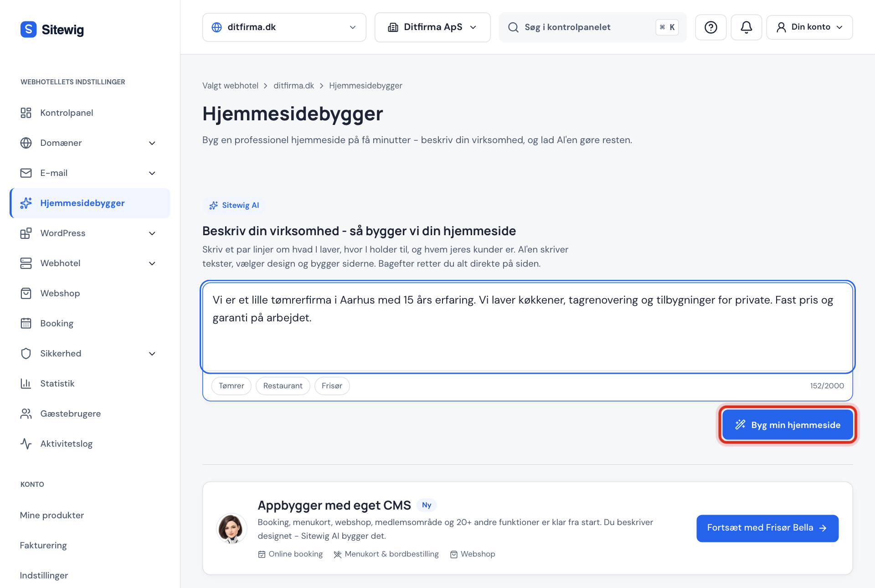Expand the E-mail submenu chevron
The height and width of the screenshot is (588, 875).
coord(152,173)
